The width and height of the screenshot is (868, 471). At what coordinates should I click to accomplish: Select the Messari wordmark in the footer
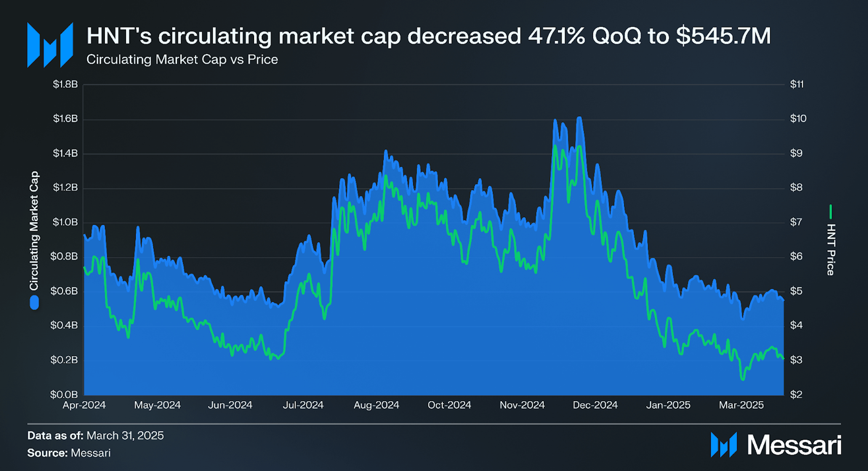pos(794,445)
